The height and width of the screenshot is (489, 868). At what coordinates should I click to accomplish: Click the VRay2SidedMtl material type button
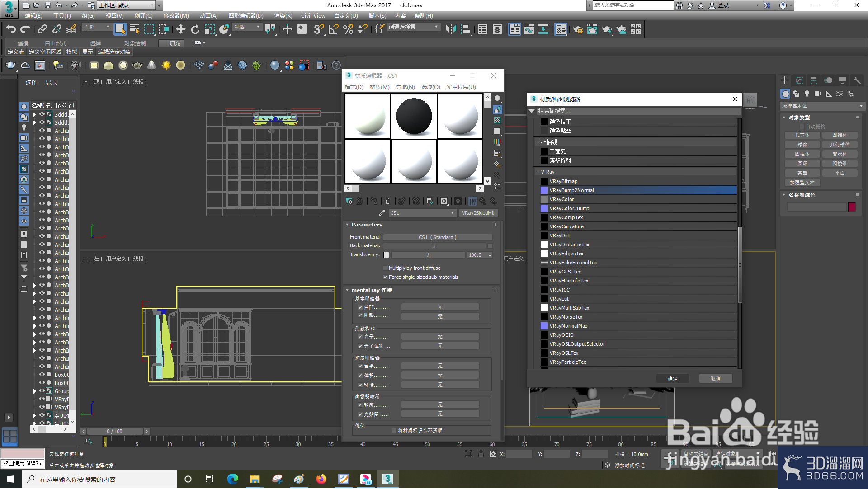click(x=478, y=213)
